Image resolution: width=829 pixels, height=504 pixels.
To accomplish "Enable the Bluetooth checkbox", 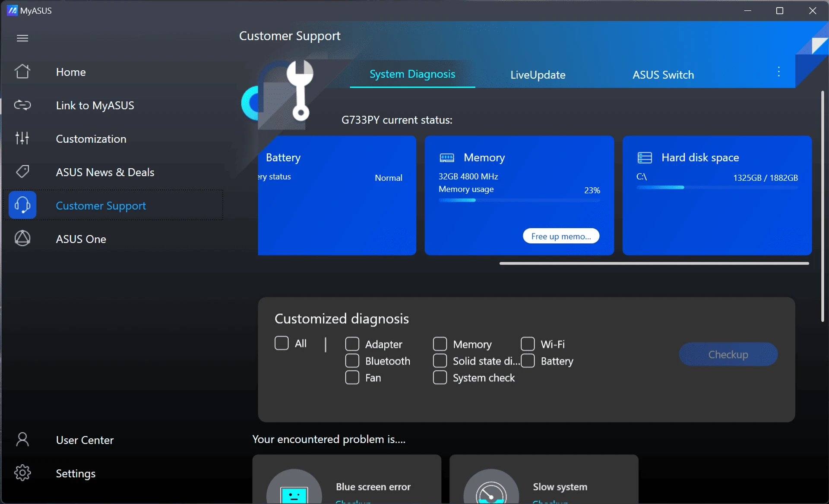I will click(x=352, y=361).
